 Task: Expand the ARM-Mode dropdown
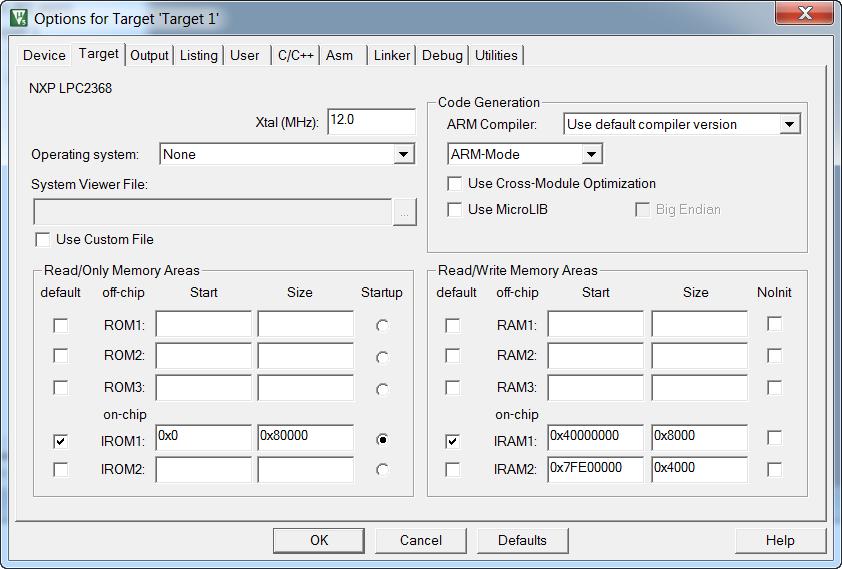point(525,155)
